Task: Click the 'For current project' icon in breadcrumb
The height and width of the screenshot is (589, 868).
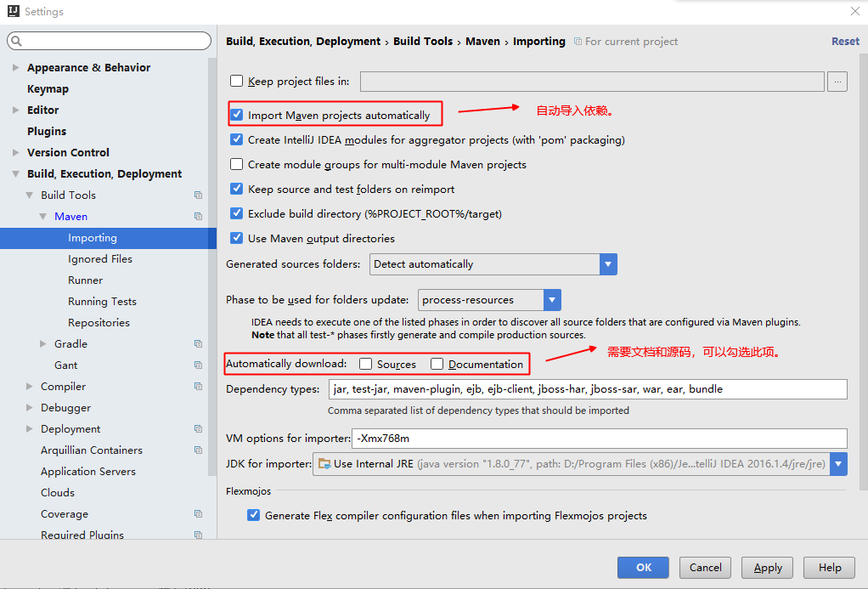Action: coord(578,42)
